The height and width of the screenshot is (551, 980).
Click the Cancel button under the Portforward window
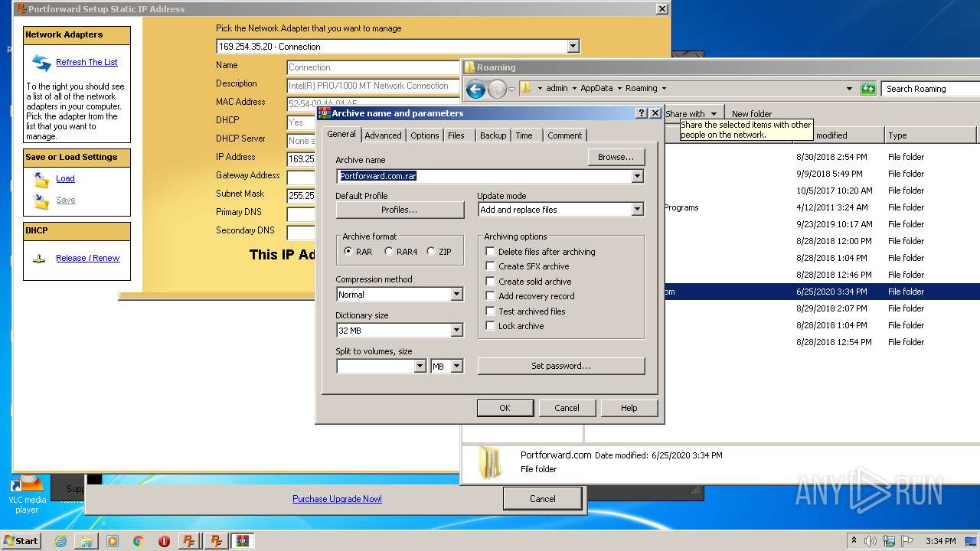tap(543, 499)
